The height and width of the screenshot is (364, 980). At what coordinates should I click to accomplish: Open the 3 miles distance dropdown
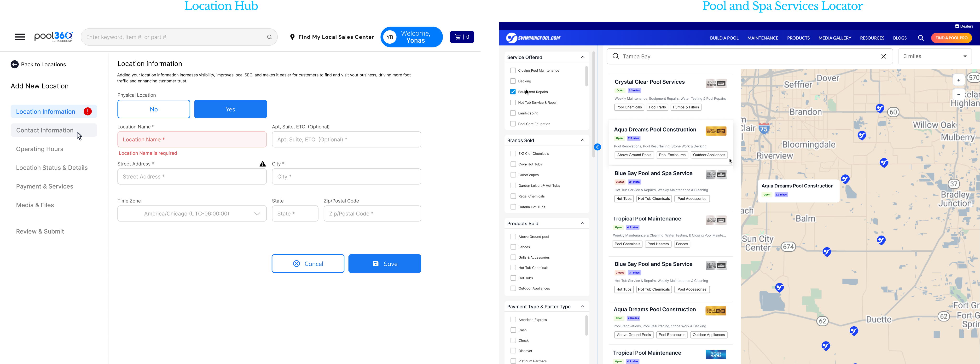[x=935, y=56]
